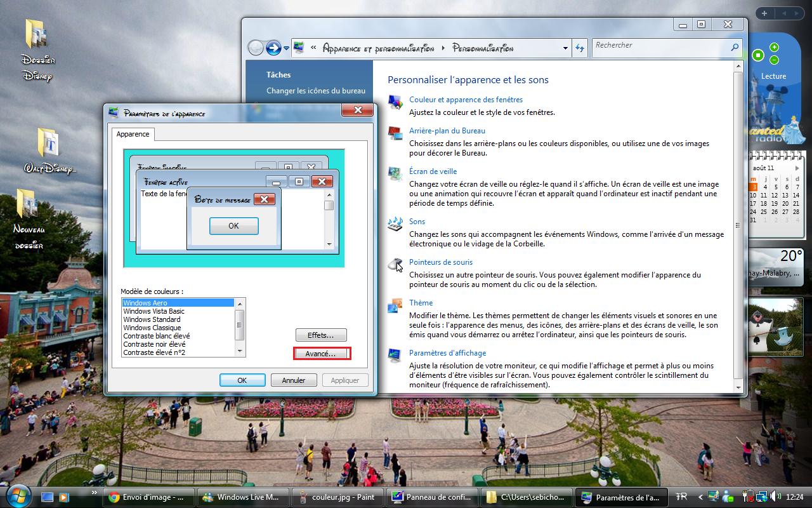Click musical notes icon beside Sons
812x508 pixels.
point(395,224)
